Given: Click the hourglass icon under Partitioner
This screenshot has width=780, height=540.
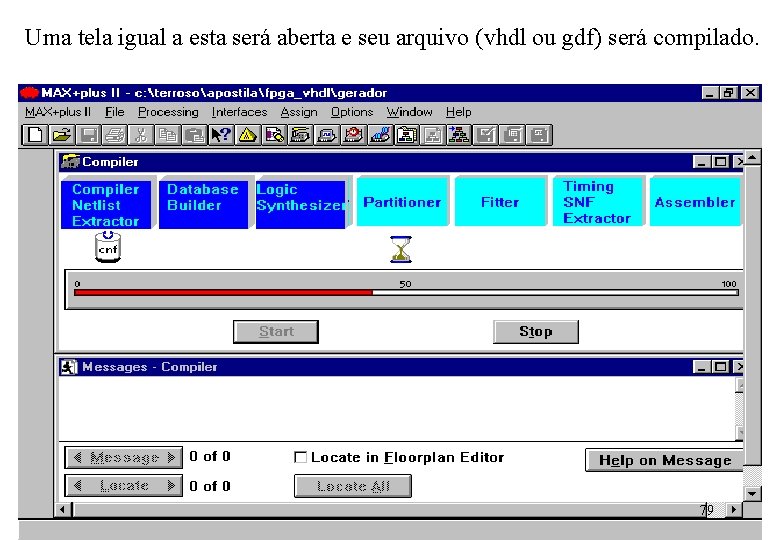Looking at the screenshot, I should pyautogui.click(x=401, y=249).
